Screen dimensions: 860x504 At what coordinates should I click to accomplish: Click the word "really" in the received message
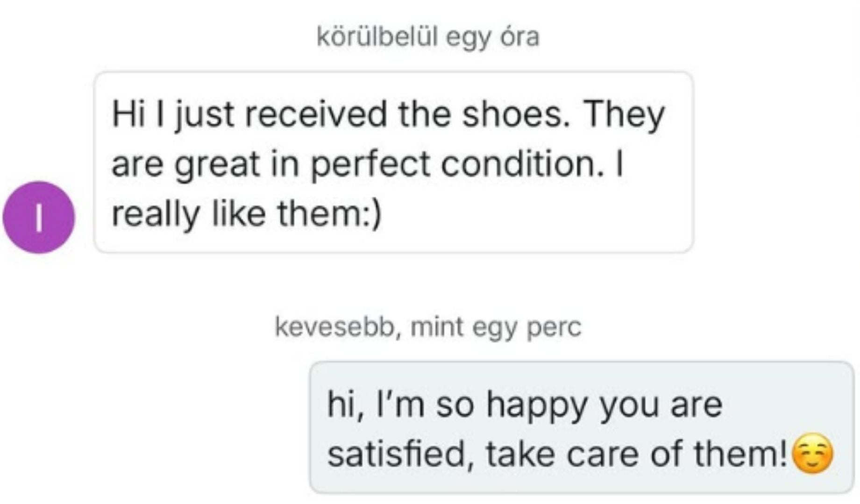click(155, 214)
